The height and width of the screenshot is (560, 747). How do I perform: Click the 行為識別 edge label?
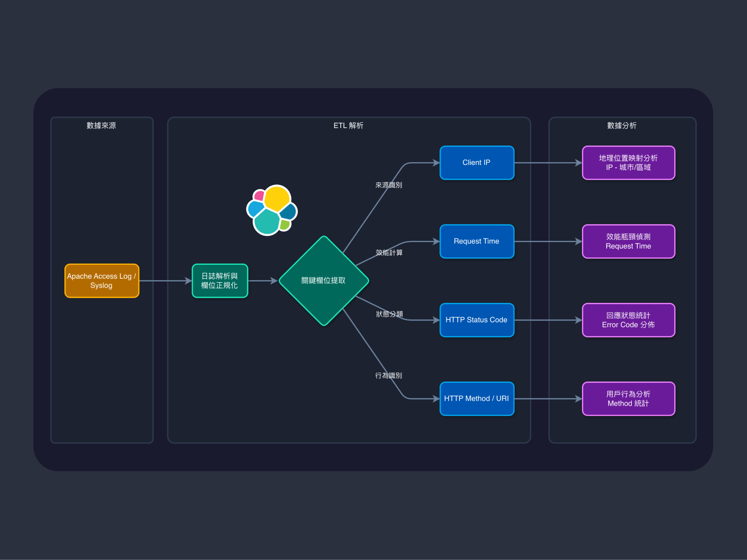[x=389, y=375]
